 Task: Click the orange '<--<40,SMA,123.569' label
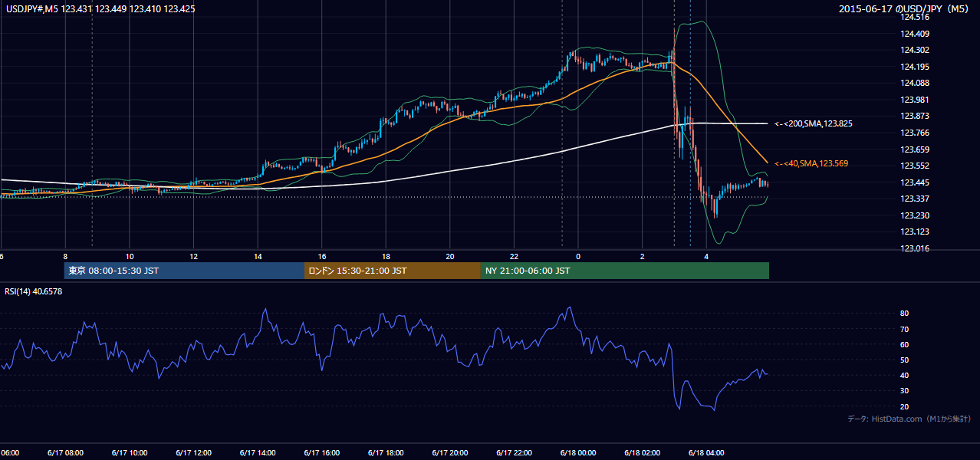coord(811,163)
